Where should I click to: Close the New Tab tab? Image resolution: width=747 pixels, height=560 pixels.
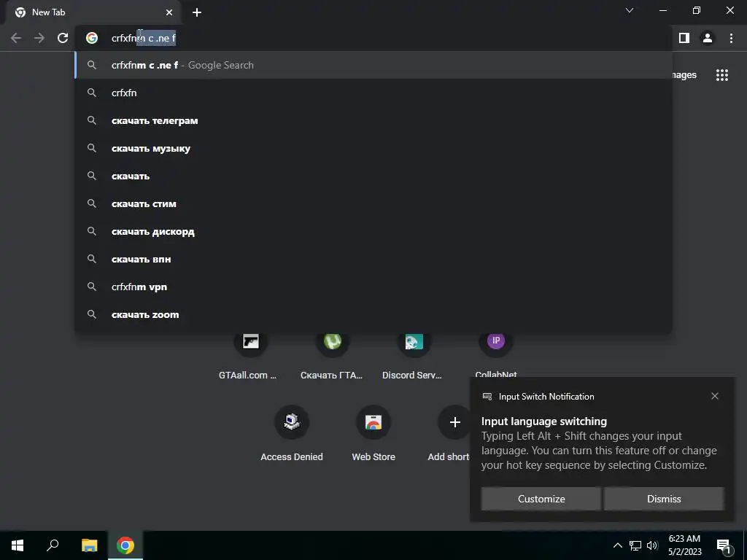point(169,12)
